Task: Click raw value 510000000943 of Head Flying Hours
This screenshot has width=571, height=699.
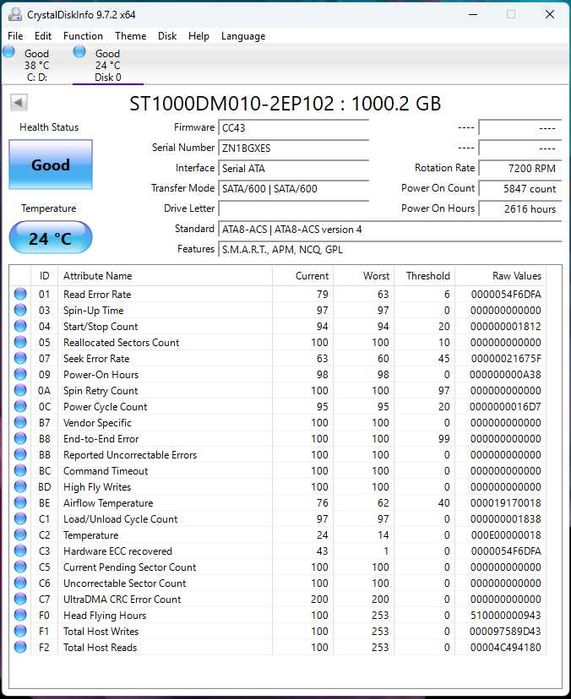Action: (x=505, y=615)
